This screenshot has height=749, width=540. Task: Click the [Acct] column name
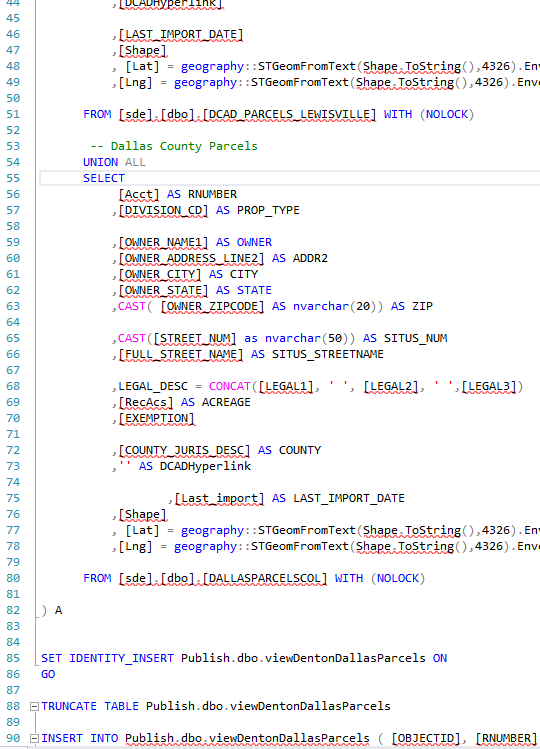139,194
